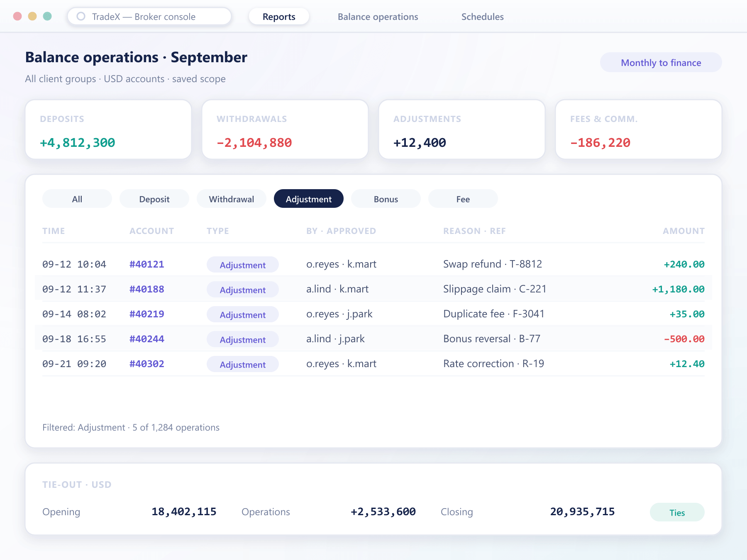Click approver text 'a.lind · j.park'

(335, 339)
